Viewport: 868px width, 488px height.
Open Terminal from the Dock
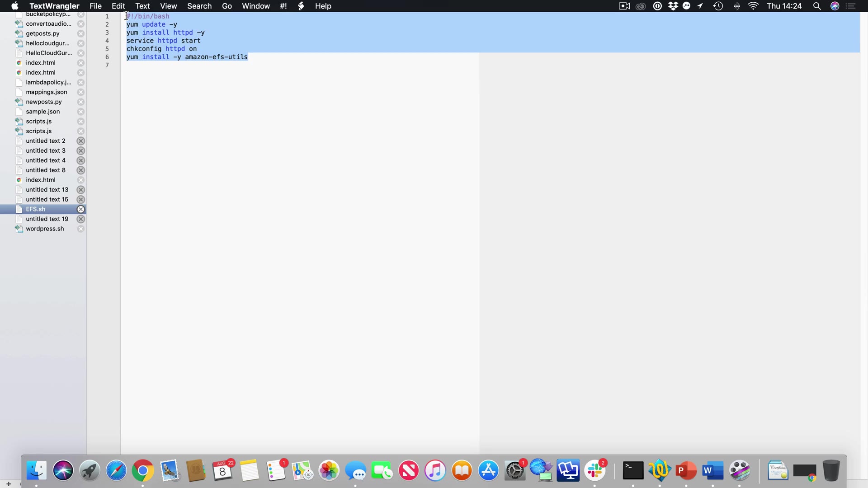click(633, 470)
